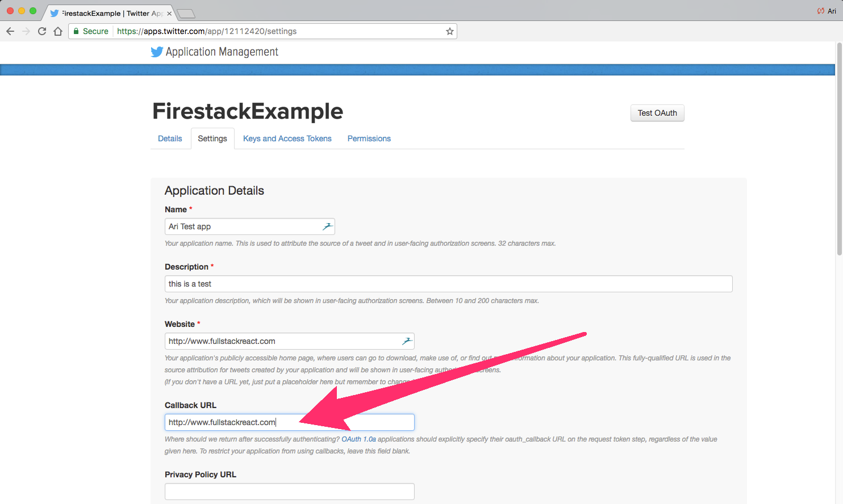Go to browser home icon

[58, 31]
